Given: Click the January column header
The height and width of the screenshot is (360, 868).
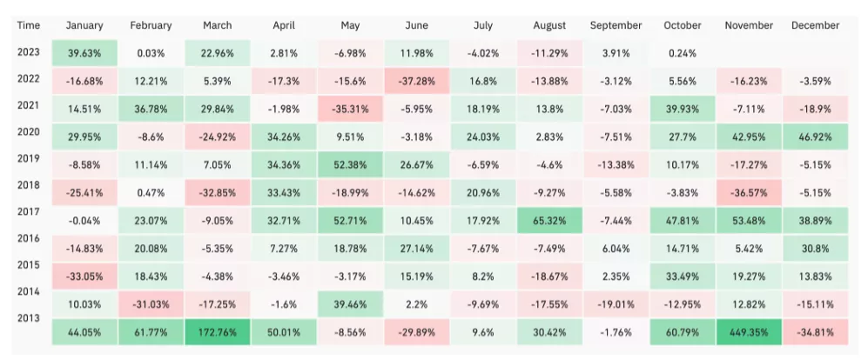Looking at the screenshot, I should 84,25.
